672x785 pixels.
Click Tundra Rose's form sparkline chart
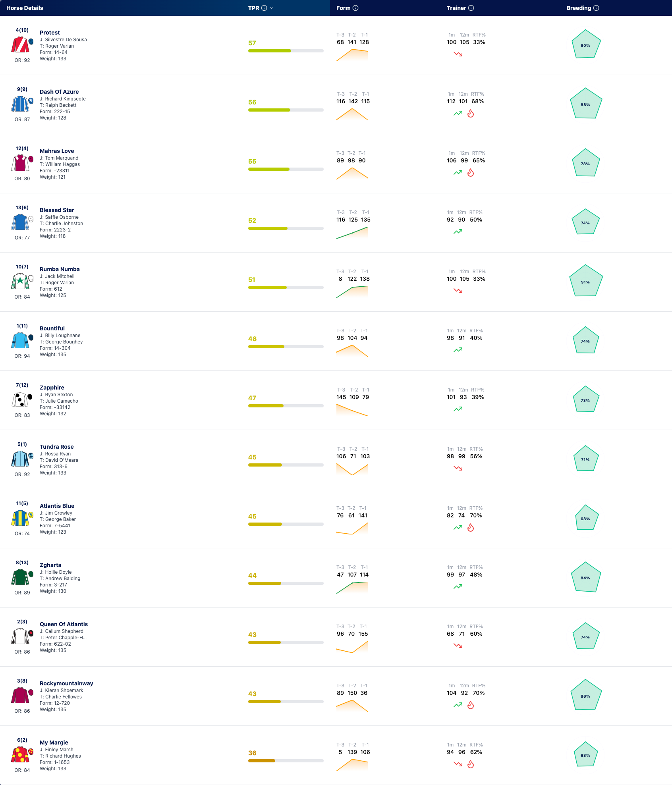[352, 469]
